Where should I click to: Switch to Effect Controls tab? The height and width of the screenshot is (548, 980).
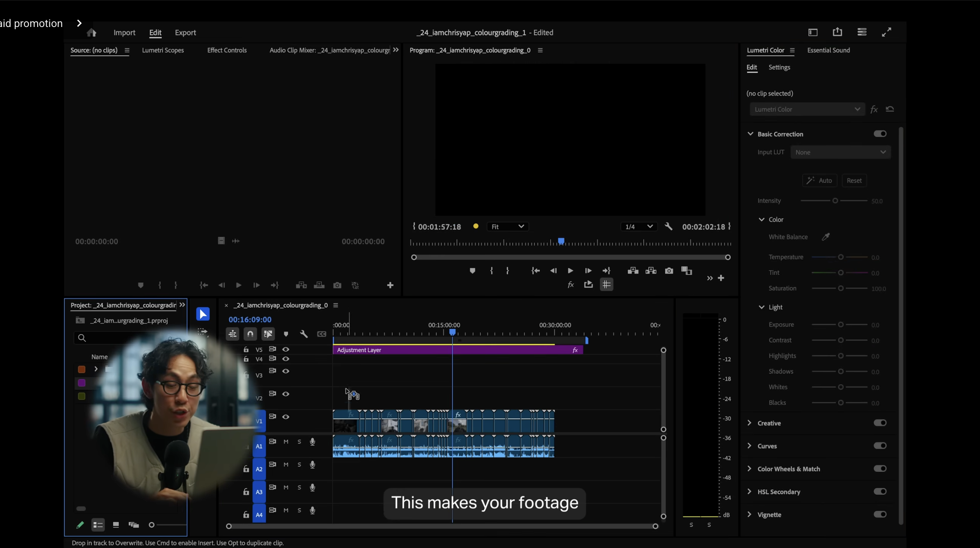[227, 50]
